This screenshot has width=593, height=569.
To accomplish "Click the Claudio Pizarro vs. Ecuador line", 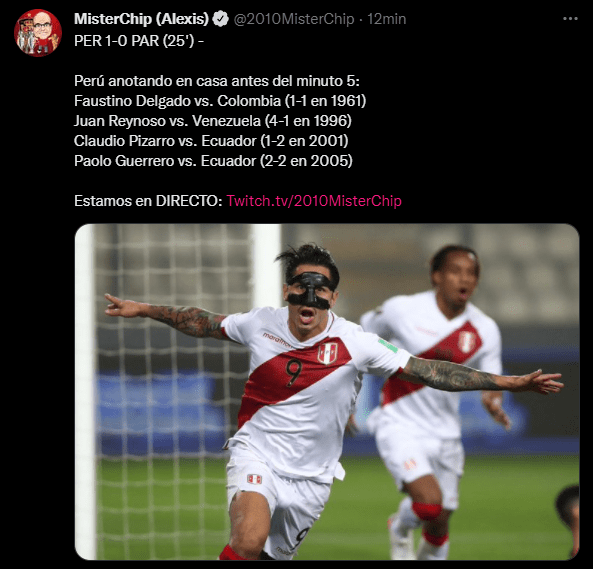I will pos(211,141).
